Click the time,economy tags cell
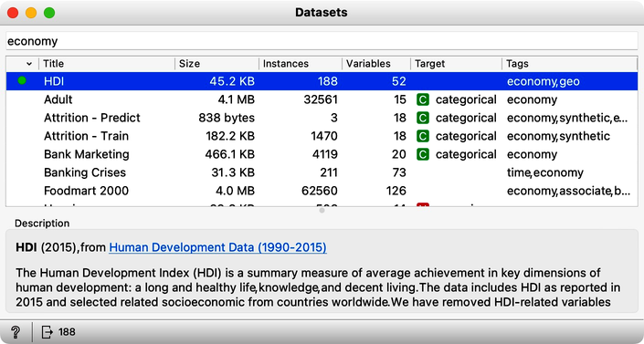The height and width of the screenshot is (344, 644). point(545,172)
